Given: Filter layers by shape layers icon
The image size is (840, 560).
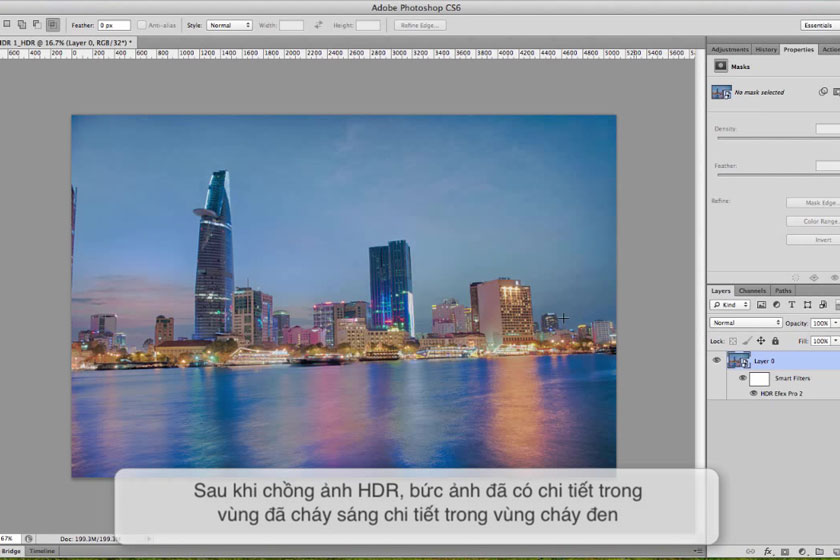Looking at the screenshot, I should point(807,305).
